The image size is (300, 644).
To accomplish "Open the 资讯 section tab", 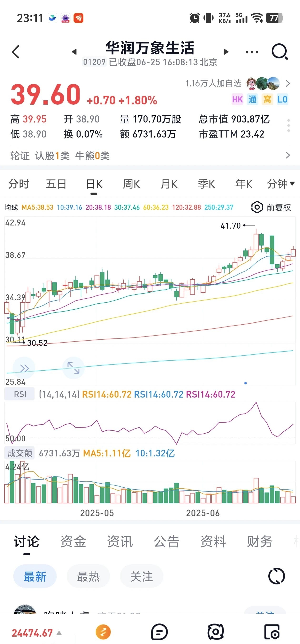I will tap(120, 542).
